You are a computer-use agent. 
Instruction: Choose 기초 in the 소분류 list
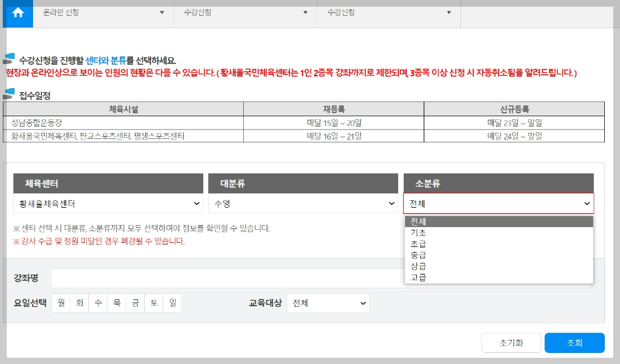click(499, 233)
